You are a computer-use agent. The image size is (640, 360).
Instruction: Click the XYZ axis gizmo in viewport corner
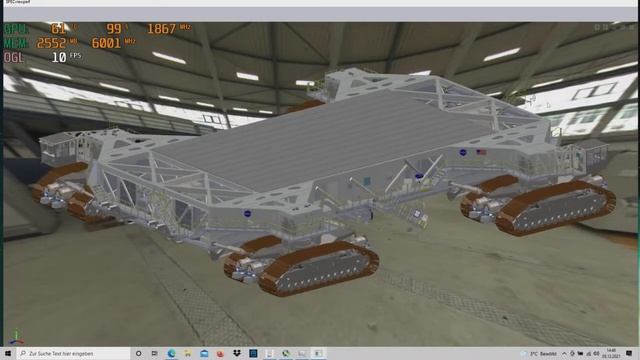click(16, 338)
